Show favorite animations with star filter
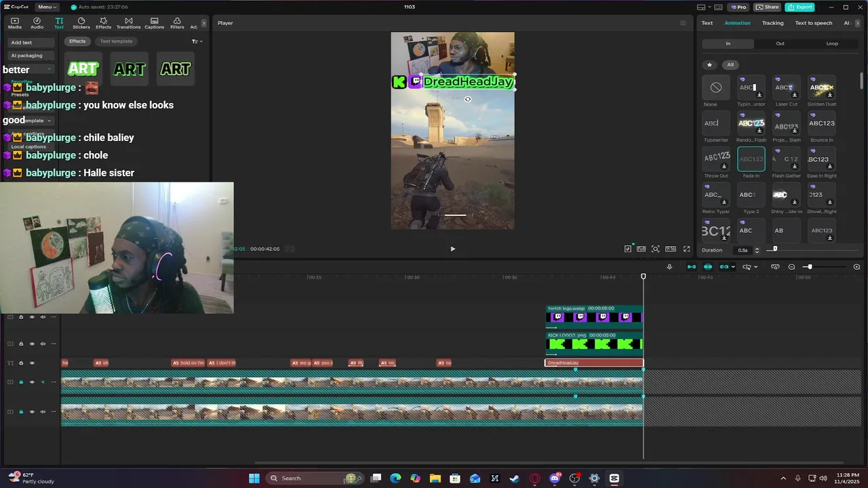The height and width of the screenshot is (488, 868). [x=709, y=65]
